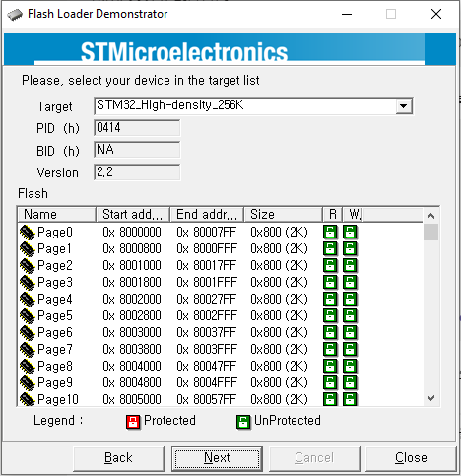This screenshot has height=476, width=461.
Task: Select start address 0x 8001000
Action: coord(132,266)
